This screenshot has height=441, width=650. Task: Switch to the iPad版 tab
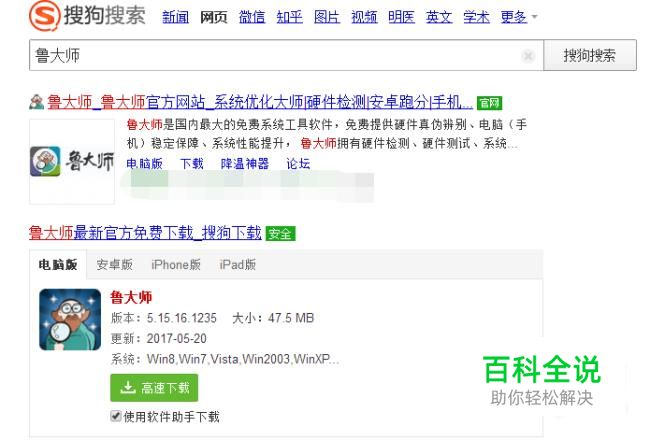click(238, 264)
